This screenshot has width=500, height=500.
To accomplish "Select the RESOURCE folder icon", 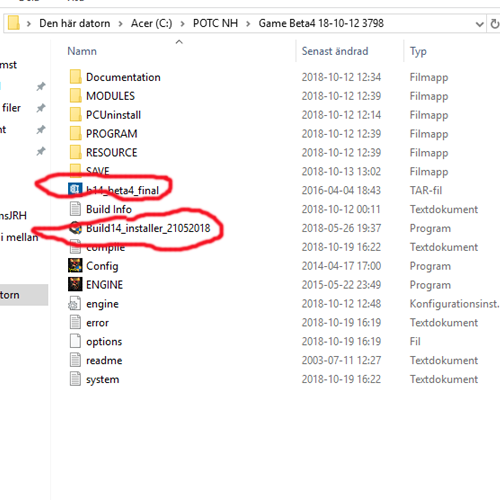I will [75, 153].
